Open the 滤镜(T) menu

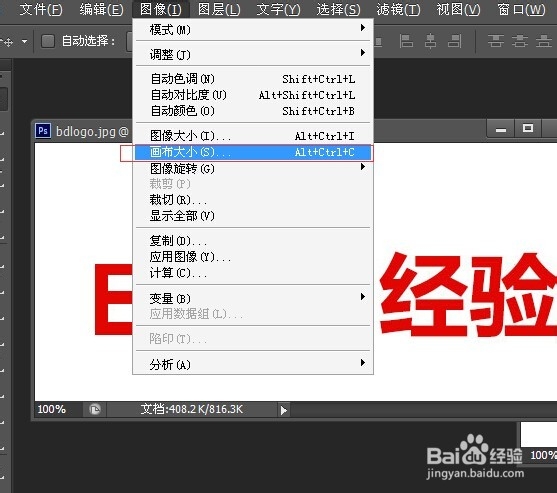point(398,9)
